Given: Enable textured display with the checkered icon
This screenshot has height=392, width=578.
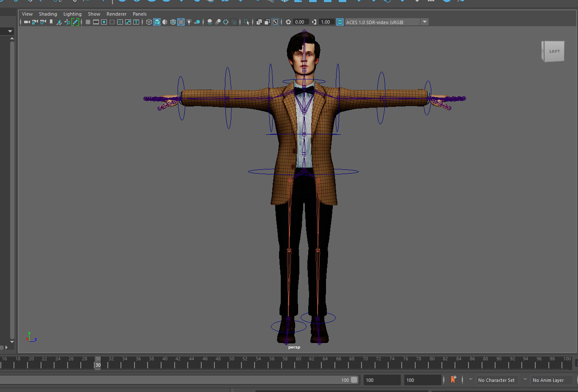Looking at the screenshot, I should pyautogui.click(x=181, y=22).
